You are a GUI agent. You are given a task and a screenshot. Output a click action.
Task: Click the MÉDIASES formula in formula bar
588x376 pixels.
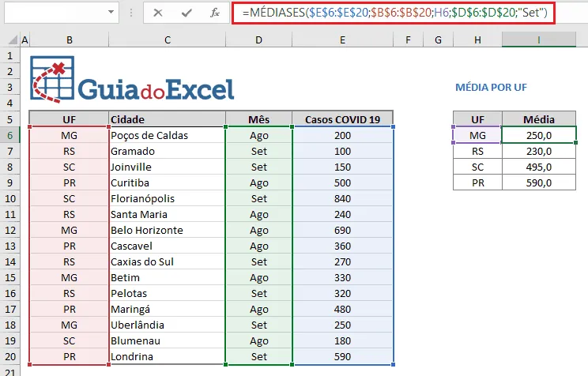tap(394, 13)
